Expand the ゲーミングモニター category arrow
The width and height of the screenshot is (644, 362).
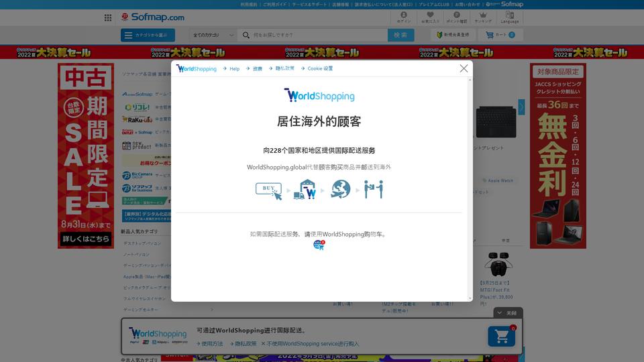[x=212, y=310]
